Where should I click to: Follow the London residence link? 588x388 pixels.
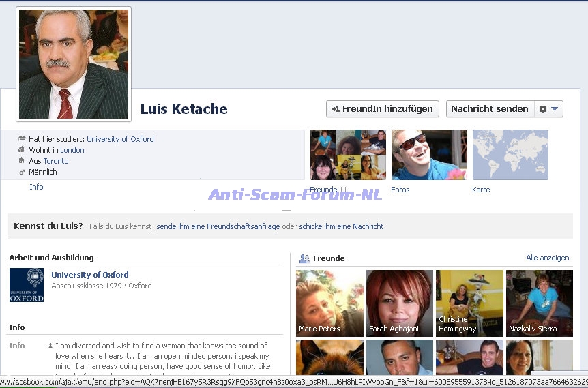click(72, 150)
